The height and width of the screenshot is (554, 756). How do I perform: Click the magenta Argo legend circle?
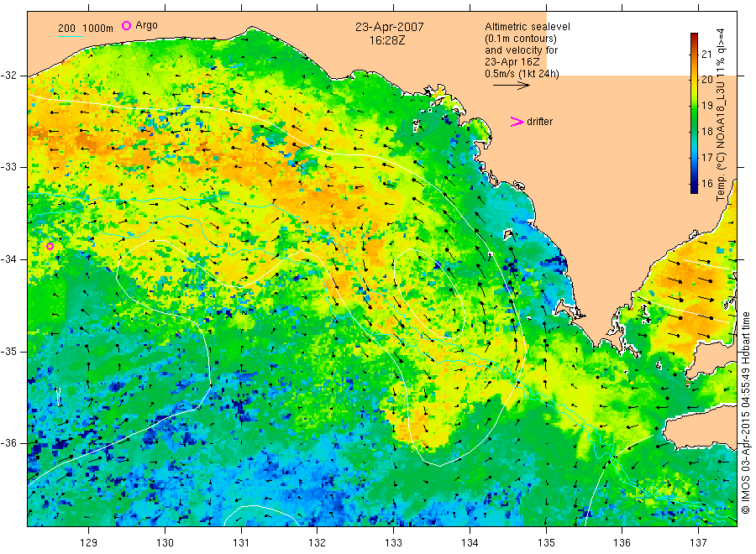click(126, 25)
